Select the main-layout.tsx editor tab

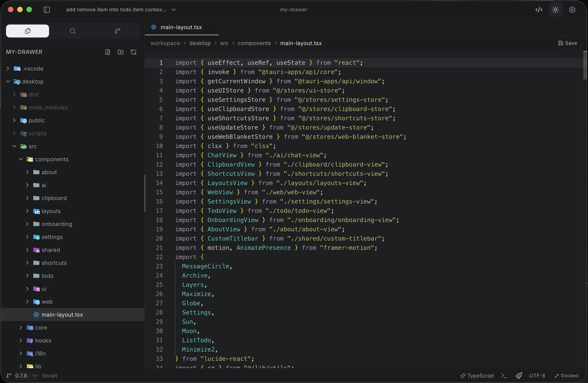181,27
